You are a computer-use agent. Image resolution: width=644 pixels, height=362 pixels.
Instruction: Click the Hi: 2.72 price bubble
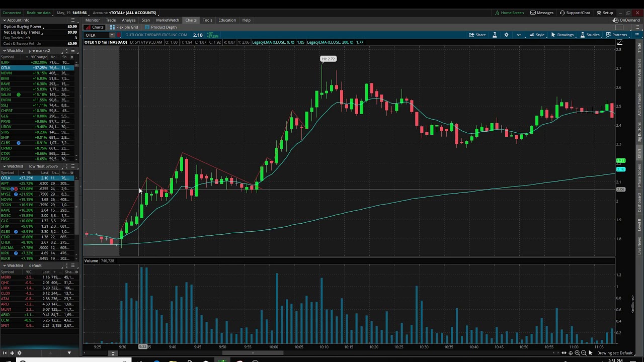[328, 59]
